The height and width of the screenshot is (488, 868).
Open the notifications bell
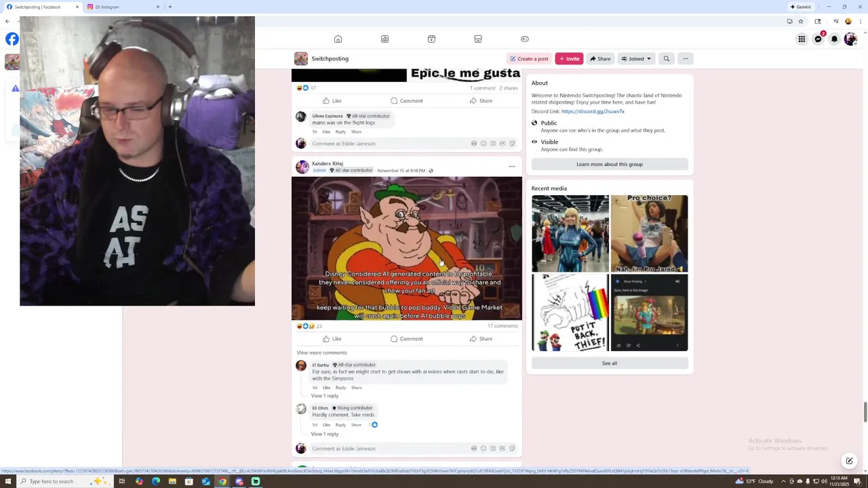(834, 39)
